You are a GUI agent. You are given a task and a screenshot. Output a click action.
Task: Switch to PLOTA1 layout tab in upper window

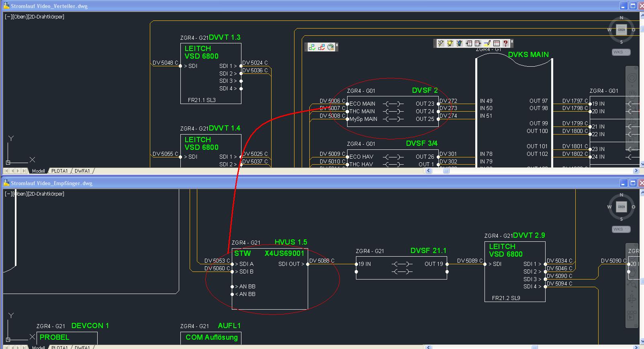click(59, 171)
